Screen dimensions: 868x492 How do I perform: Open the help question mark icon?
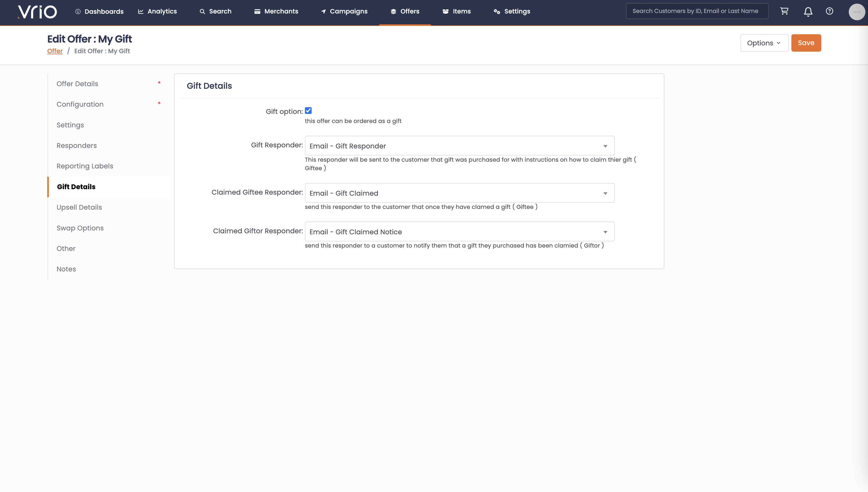pos(830,11)
